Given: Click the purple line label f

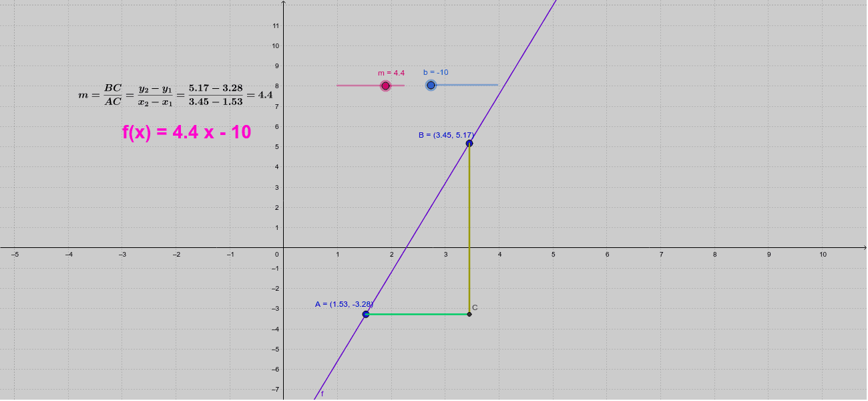Looking at the screenshot, I should 322,394.
